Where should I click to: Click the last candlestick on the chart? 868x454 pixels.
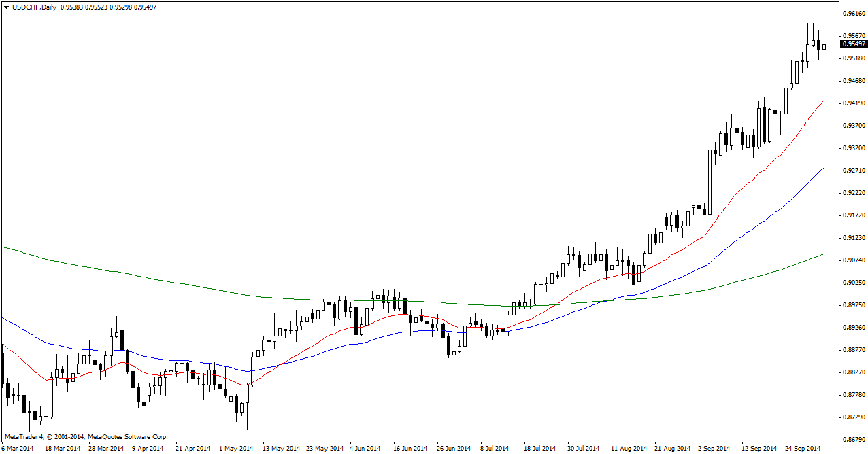pos(824,47)
